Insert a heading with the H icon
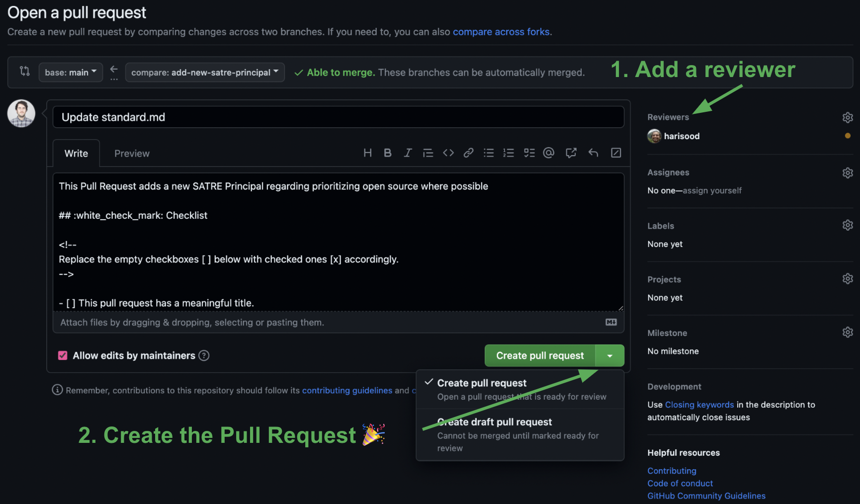Viewport: 860px width, 504px height. point(367,153)
